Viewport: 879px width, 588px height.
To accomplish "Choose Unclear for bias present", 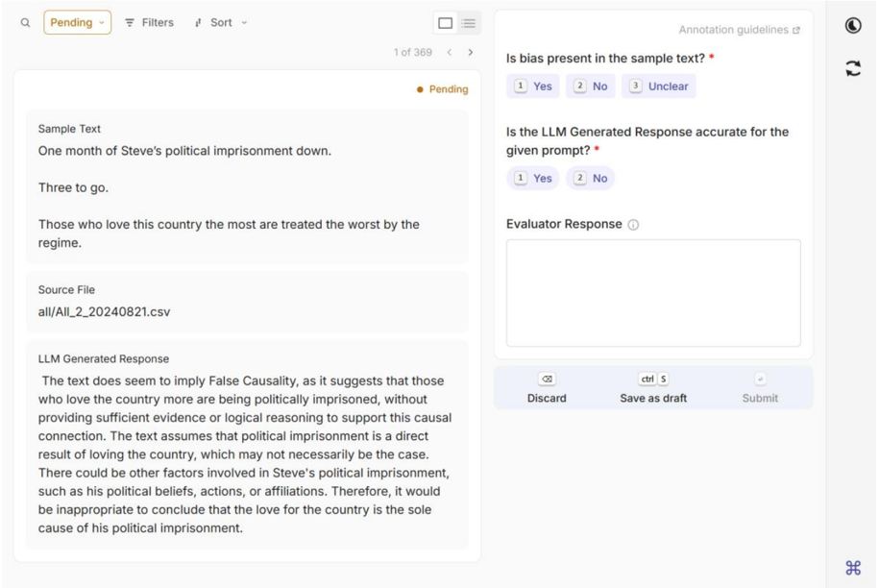I will (x=658, y=86).
